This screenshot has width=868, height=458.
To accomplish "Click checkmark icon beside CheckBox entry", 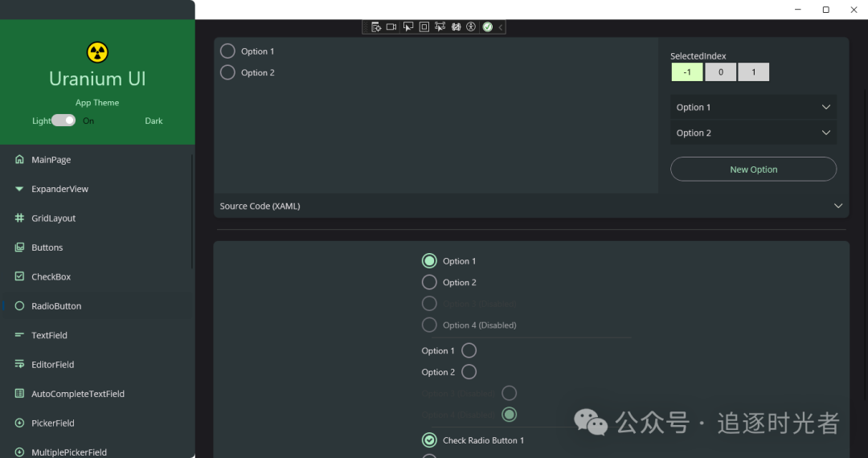I will (19, 276).
